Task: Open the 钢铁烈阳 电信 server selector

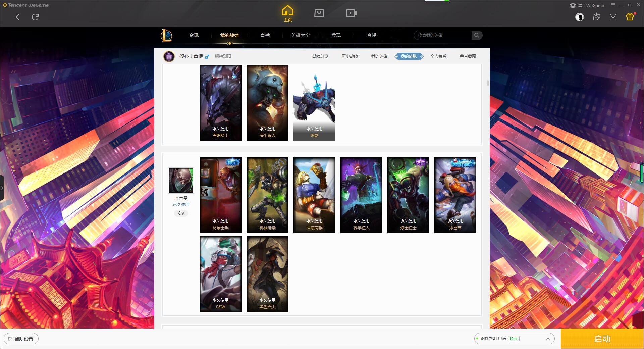Action: (x=514, y=339)
